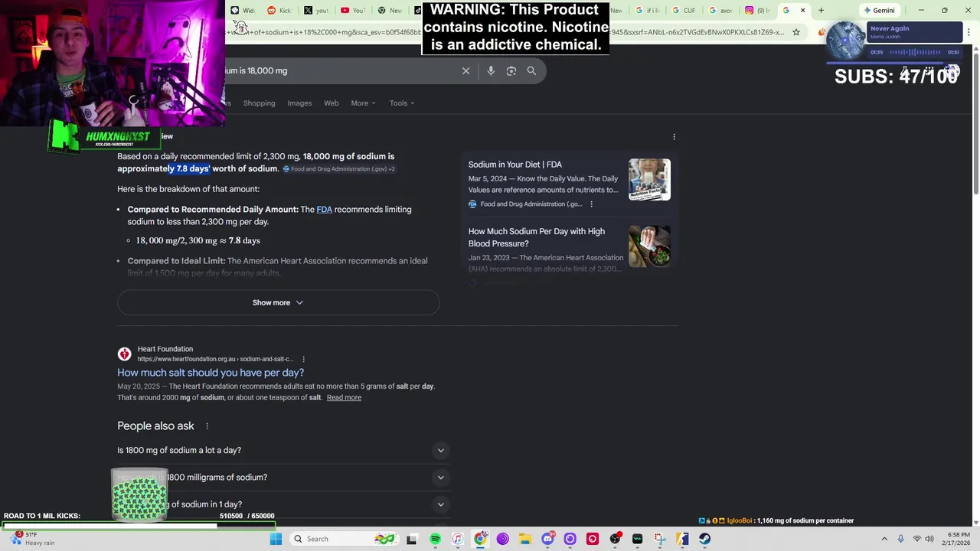Open Spotify from the taskbar

coord(435,539)
